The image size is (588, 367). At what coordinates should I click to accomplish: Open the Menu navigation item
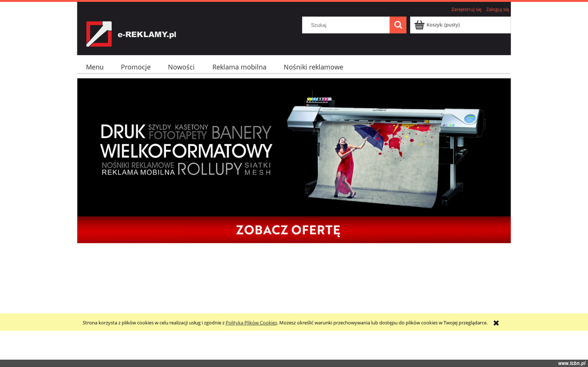[95, 67]
